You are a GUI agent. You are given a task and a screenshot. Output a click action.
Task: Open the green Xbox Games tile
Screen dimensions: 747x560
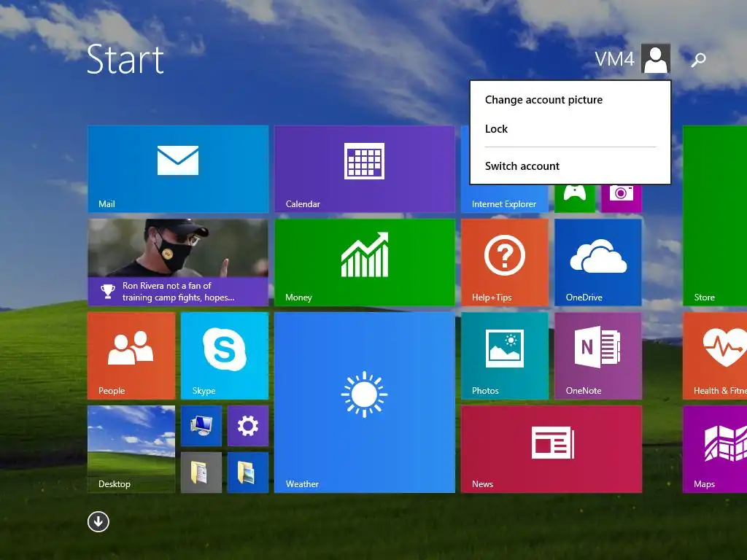575,198
